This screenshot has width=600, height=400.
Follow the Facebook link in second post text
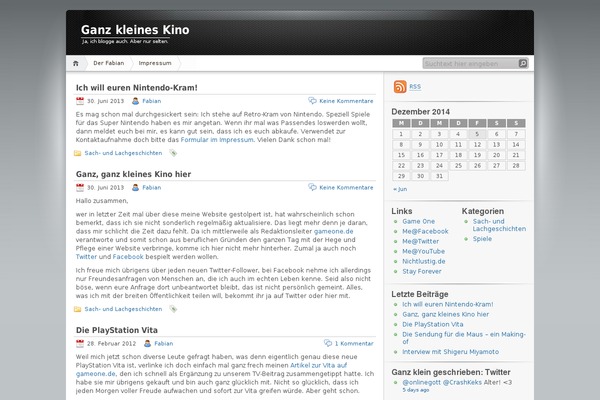pyautogui.click(x=128, y=257)
